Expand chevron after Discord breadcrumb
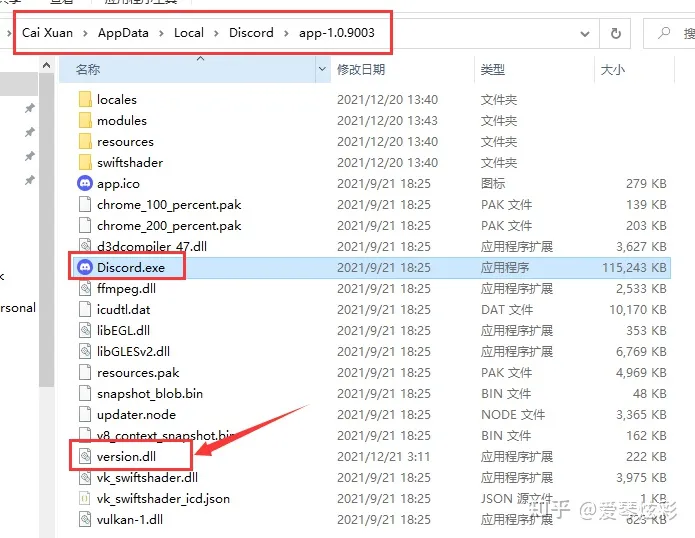The width and height of the screenshot is (695, 538). point(286,33)
